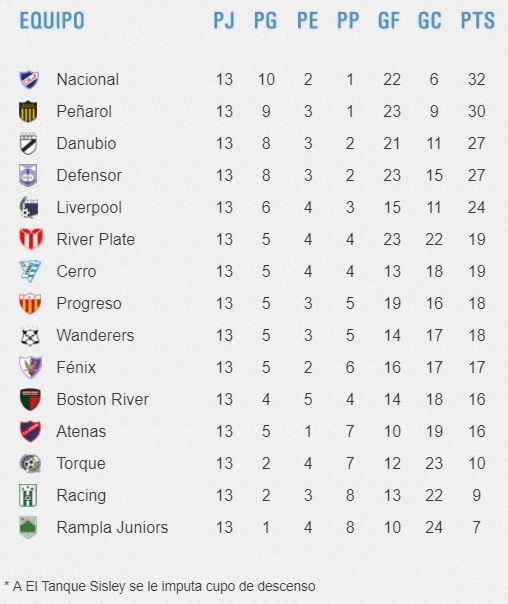Click the Rampla Juniors green badge
The width and height of the screenshot is (508, 604).
[x=28, y=527]
